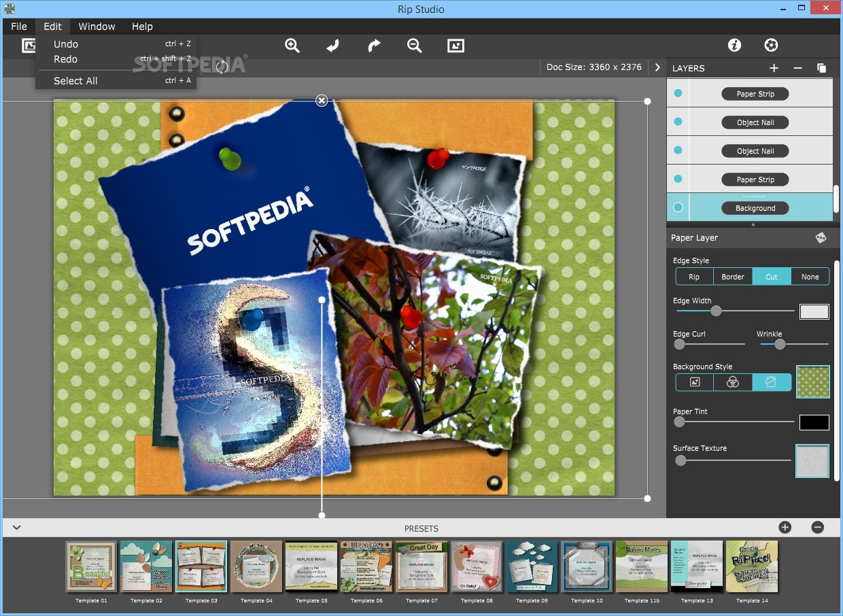
Task: Click the right-curving redo arrow toolbar icon
Action: 374,46
